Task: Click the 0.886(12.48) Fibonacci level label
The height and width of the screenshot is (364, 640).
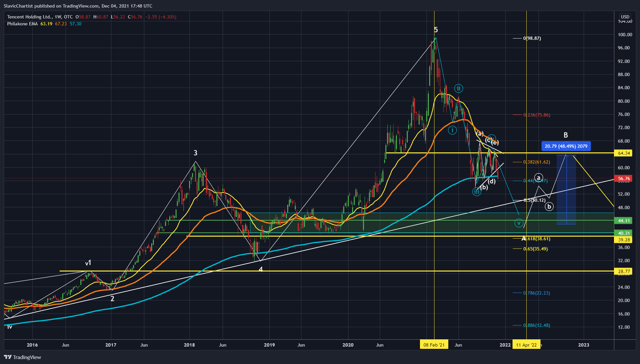Action: (x=537, y=325)
